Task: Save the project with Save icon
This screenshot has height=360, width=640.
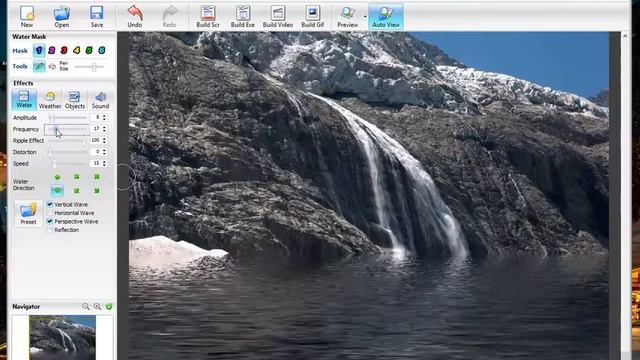Action: coord(97,16)
